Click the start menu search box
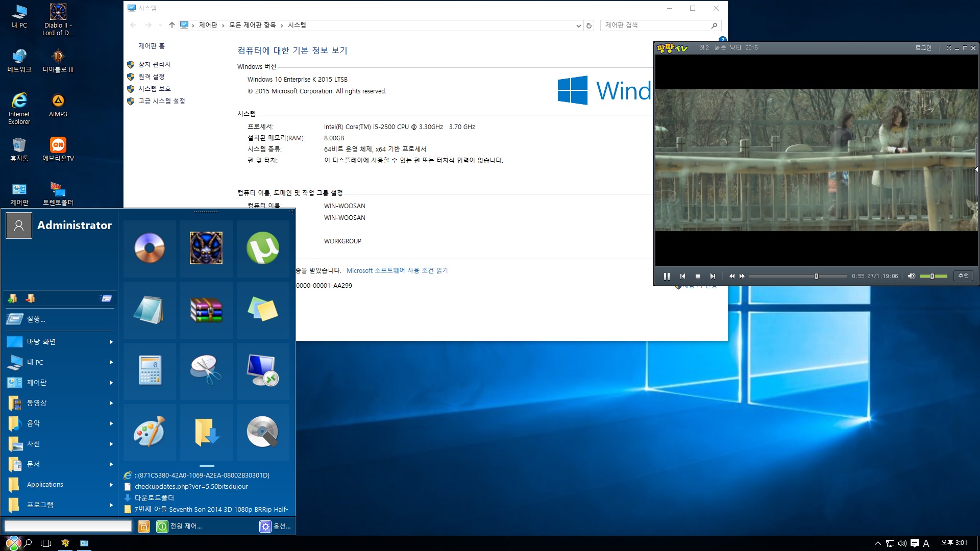Screen dimensions: 980x551 68,526
